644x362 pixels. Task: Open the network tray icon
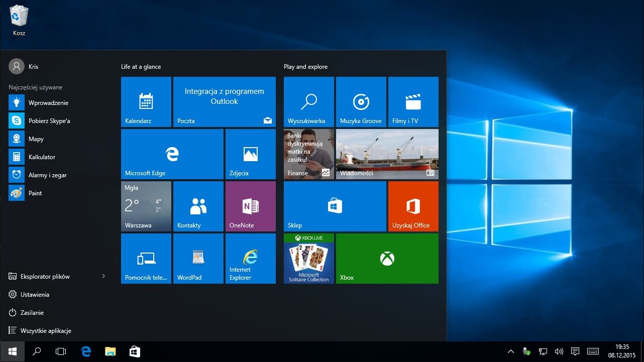click(x=543, y=352)
